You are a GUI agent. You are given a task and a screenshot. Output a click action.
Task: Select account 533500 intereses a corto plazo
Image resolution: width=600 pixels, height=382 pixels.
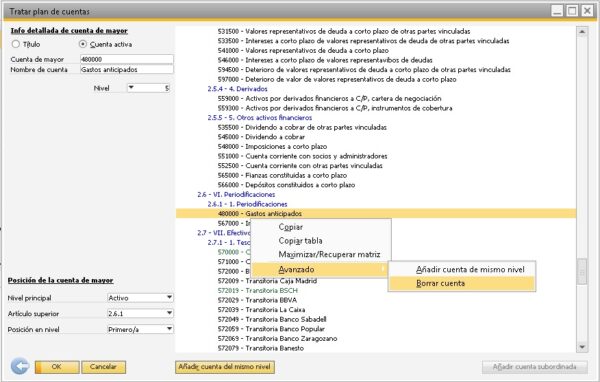(363, 41)
